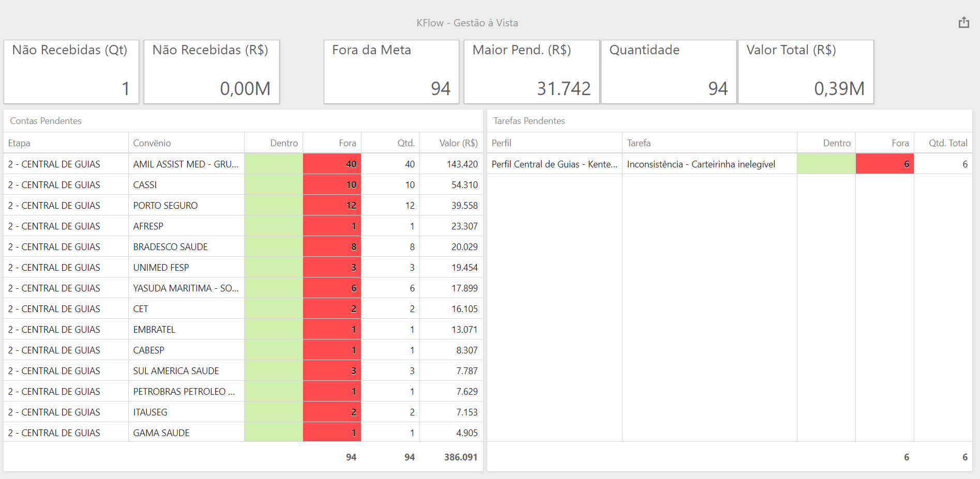
Task: Click the value 39.558
Action: [x=464, y=206]
